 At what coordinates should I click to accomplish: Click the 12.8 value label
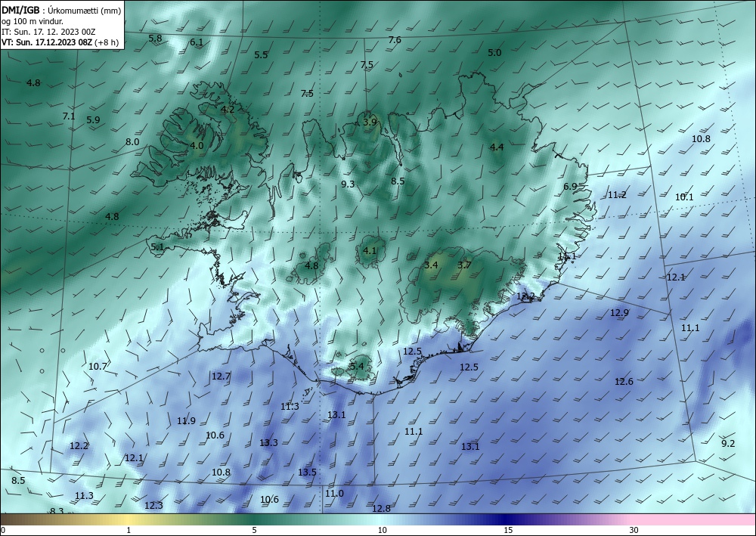(x=381, y=509)
